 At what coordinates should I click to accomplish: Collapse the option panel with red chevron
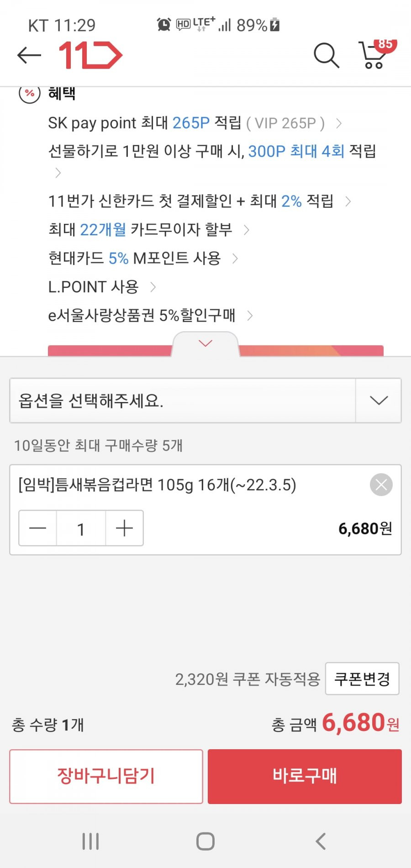coord(205,343)
